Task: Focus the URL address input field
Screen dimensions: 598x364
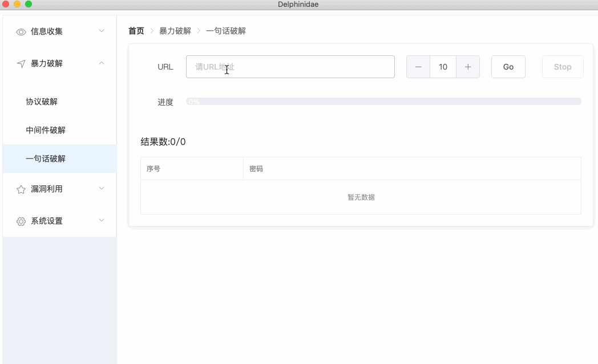Action: tap(290, 67)
